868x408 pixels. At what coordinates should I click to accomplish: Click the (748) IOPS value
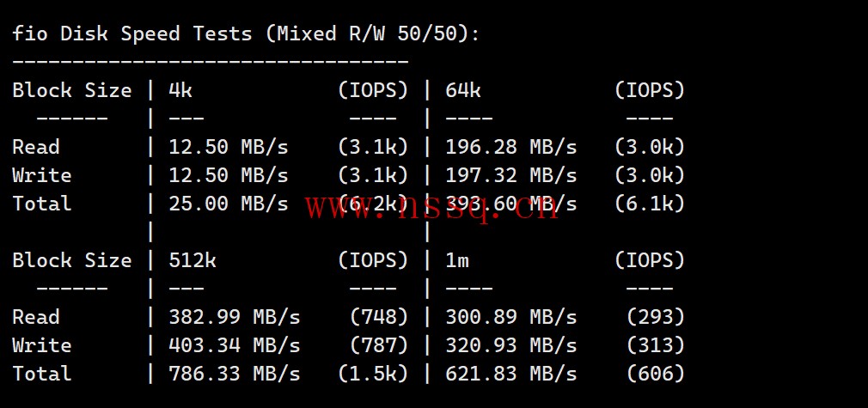coord(379,317)
